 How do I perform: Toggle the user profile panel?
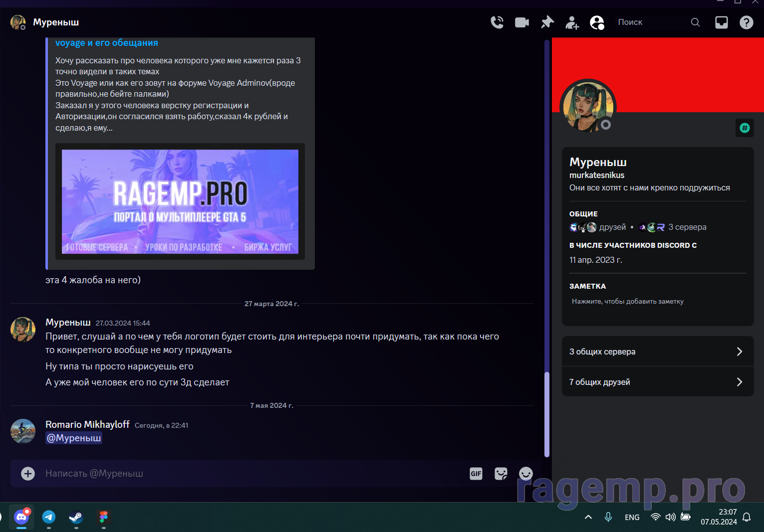[x=597, y=22]
